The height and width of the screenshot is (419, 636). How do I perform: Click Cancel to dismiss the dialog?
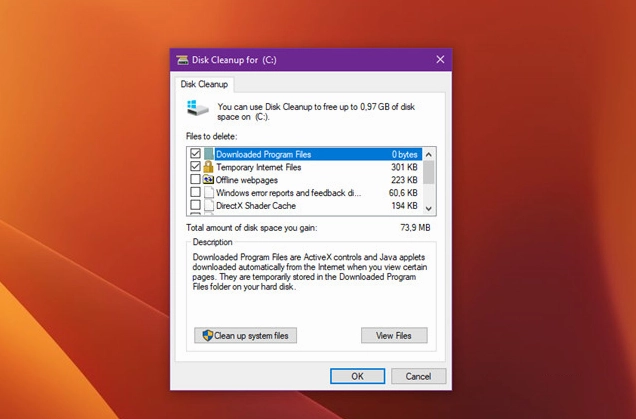[419, 376]
